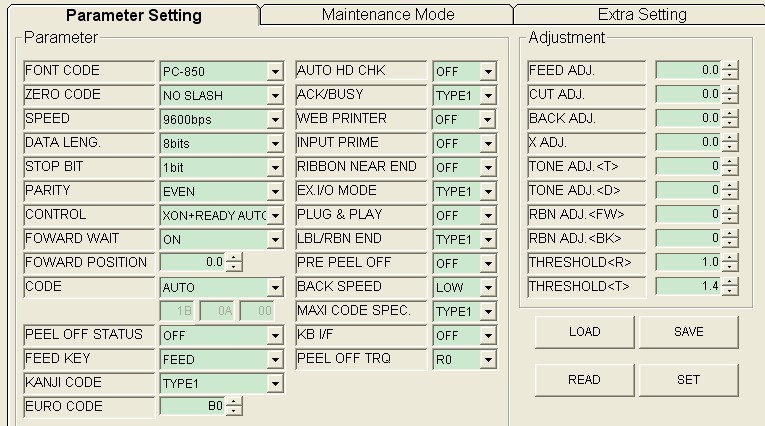Expand the KANJI CODE dropdown
This screenshot has height=426, width=765.
point(274,383)
